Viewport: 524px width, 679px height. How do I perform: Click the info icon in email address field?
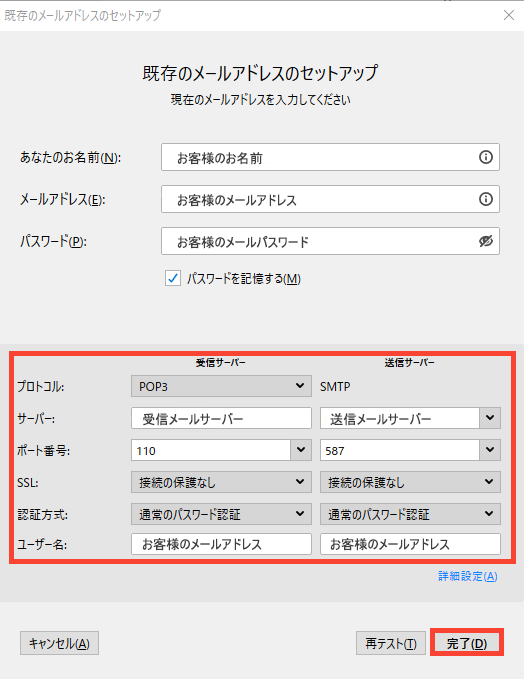485,199
